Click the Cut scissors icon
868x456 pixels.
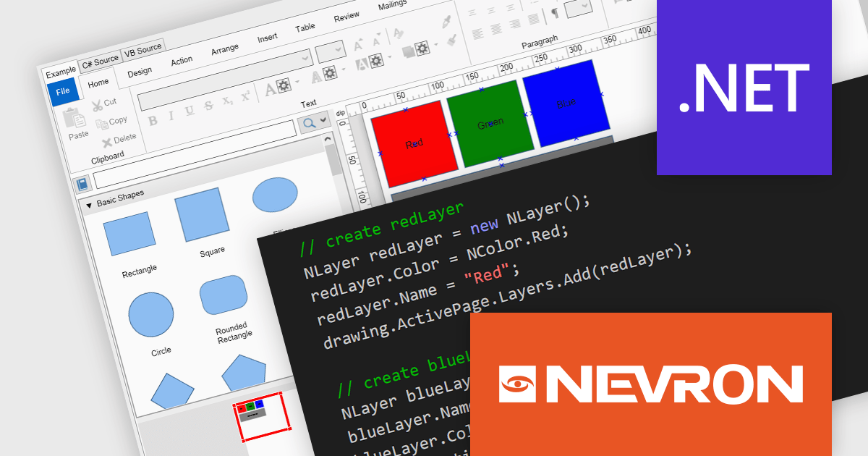click(97, 106)
